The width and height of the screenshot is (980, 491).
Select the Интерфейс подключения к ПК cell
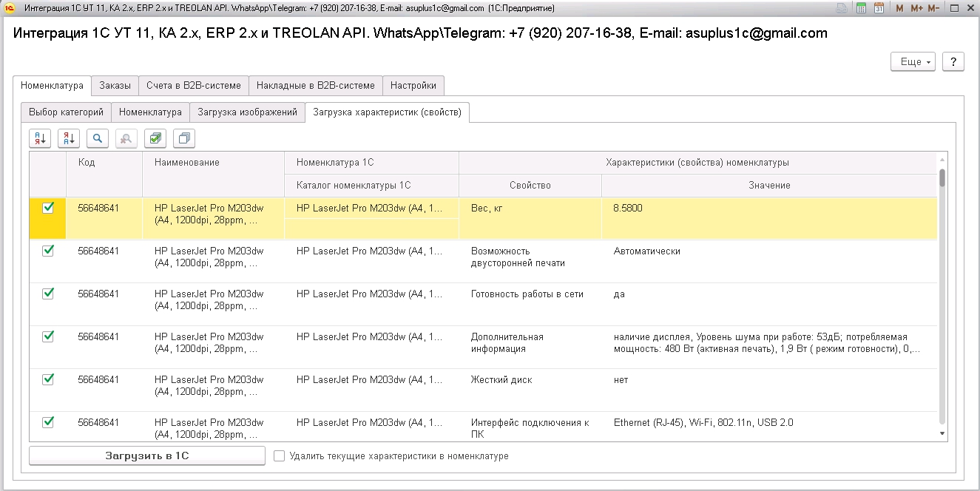(x=530, y=427)
